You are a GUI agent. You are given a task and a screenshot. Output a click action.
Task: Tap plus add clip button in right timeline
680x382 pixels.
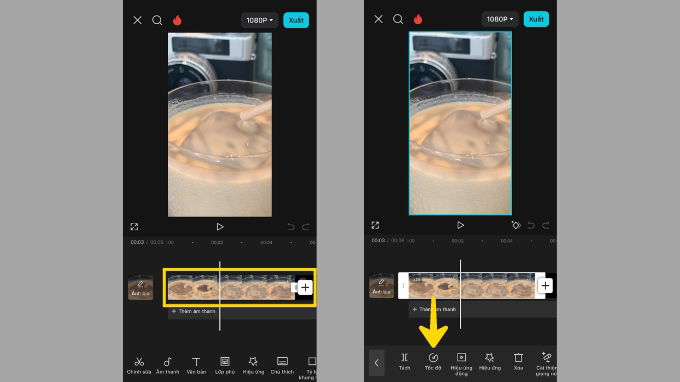point(545,286)
